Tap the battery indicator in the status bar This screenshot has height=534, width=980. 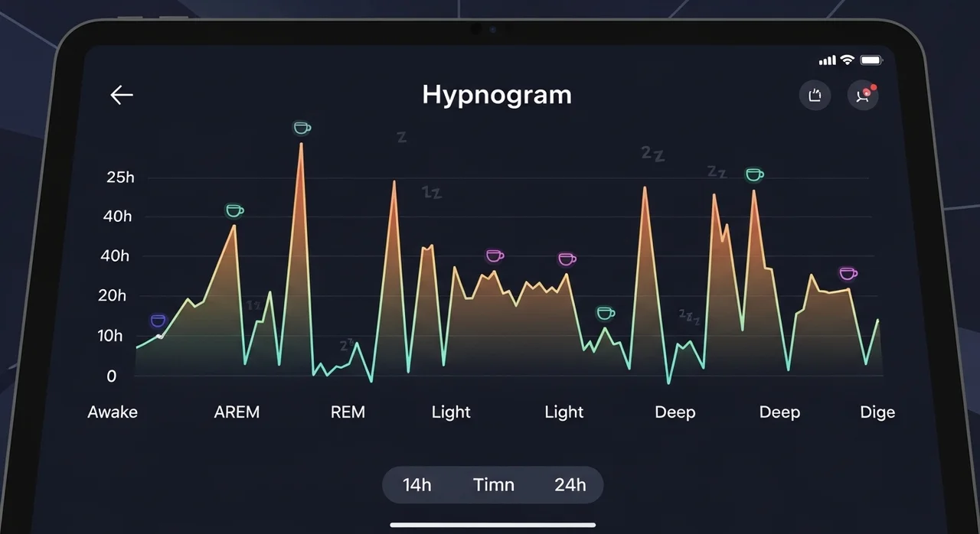click(871, 60)
